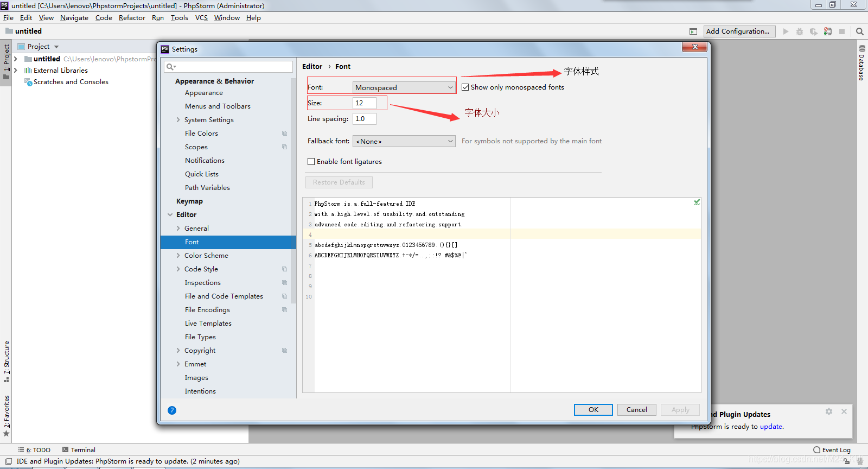
Task: Click the copy icon beside File Encodings
Action: pyautogui.click(x=284, y=309)
